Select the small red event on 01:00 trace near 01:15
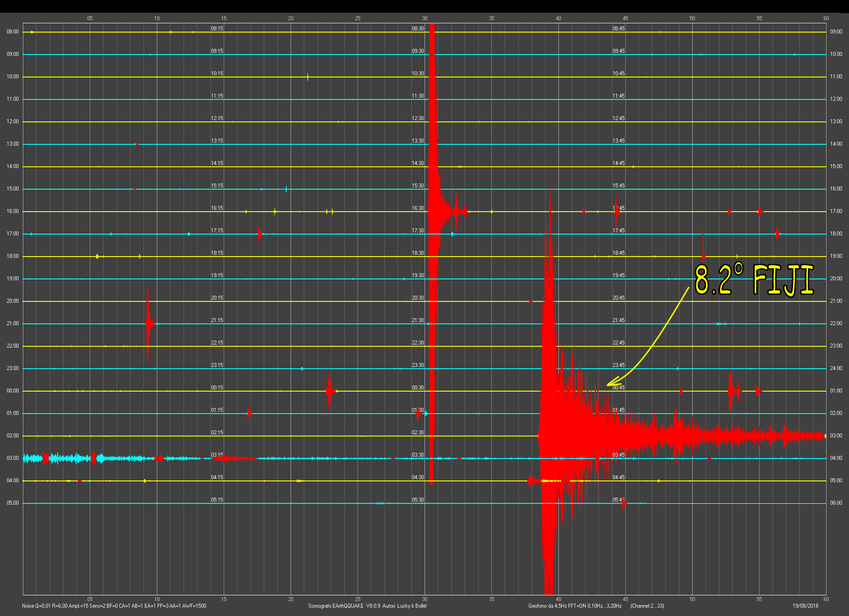849x616 pixels. point(249,413)
